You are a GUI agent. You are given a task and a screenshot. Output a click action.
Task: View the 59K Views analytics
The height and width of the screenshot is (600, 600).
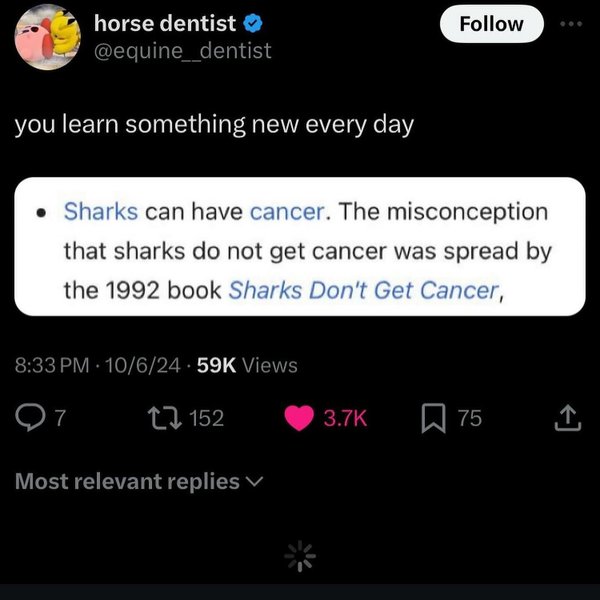pos(247,365)
